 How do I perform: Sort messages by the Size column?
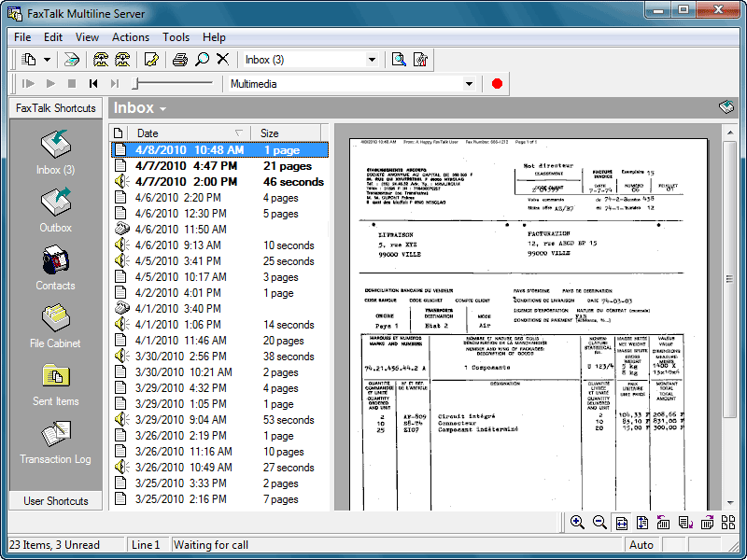pyautogui.click(x=286, y=133)
